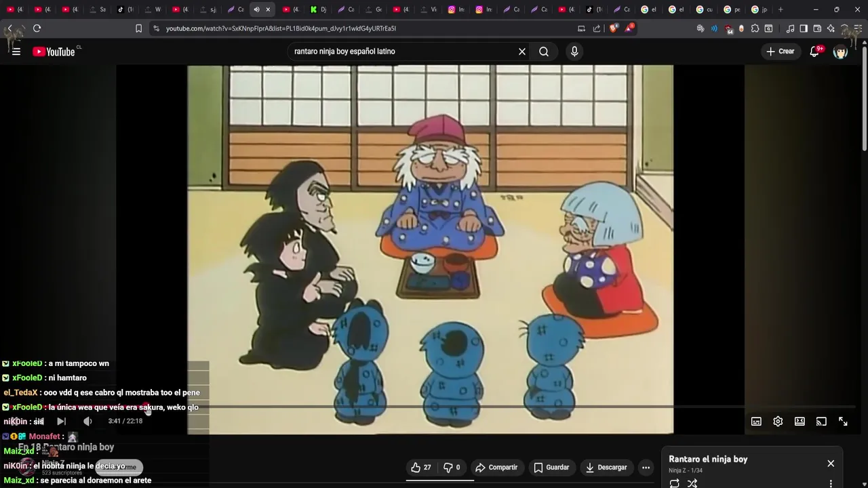This screenshot has width=868, height=488.
Task: Open Brave Rewards triangle icon
Action: (x=630, y=28)
